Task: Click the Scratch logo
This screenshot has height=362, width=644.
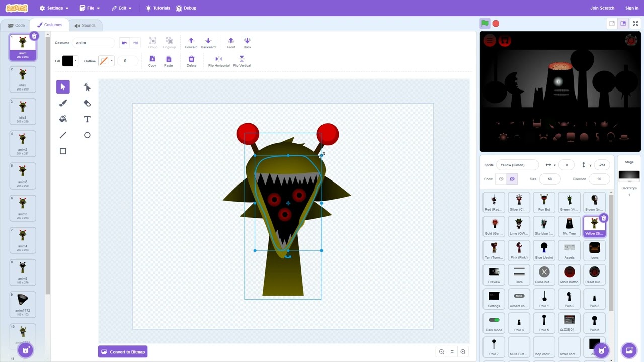Action: [17, 8]
